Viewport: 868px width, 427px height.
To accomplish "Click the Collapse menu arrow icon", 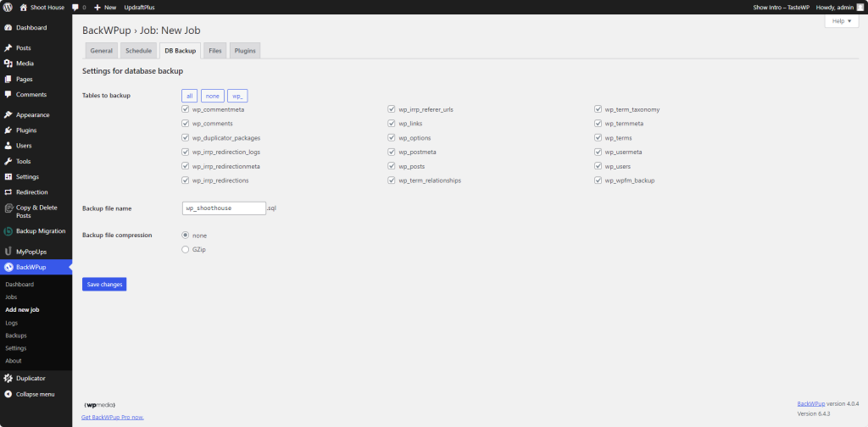I will [8, 394].
